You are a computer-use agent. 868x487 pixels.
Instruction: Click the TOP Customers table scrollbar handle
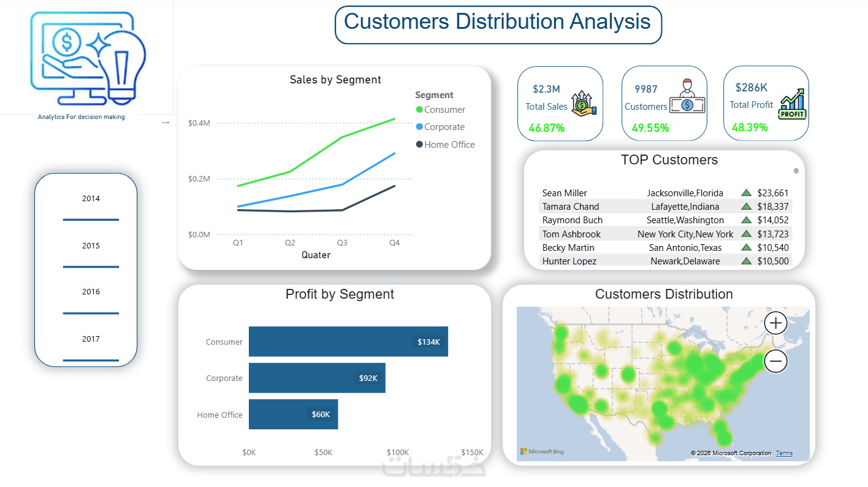[796, 171]
